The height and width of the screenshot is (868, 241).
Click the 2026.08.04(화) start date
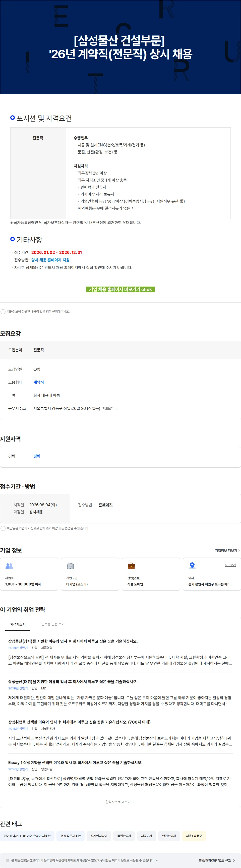click(x=43, y=505)
